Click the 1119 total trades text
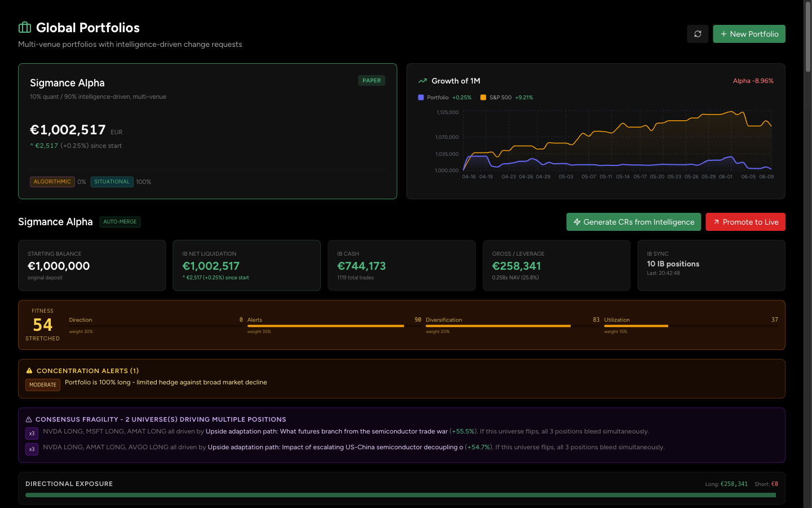812x508 pixels. (x=355, y=278)
